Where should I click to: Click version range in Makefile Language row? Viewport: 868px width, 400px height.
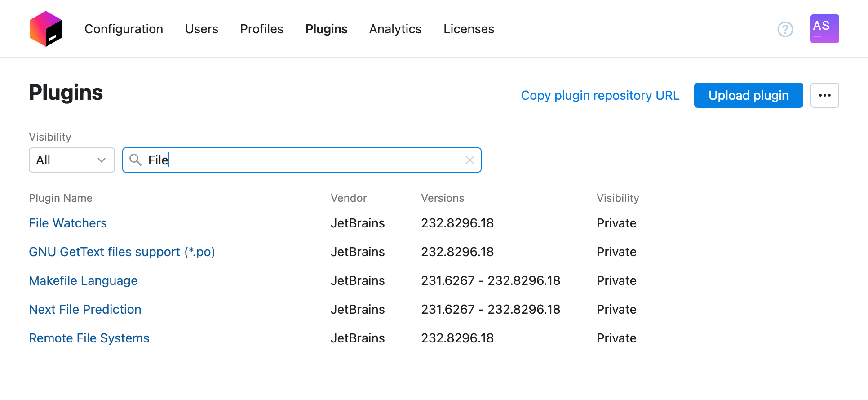pyautogui.click(x=491, y=281)
